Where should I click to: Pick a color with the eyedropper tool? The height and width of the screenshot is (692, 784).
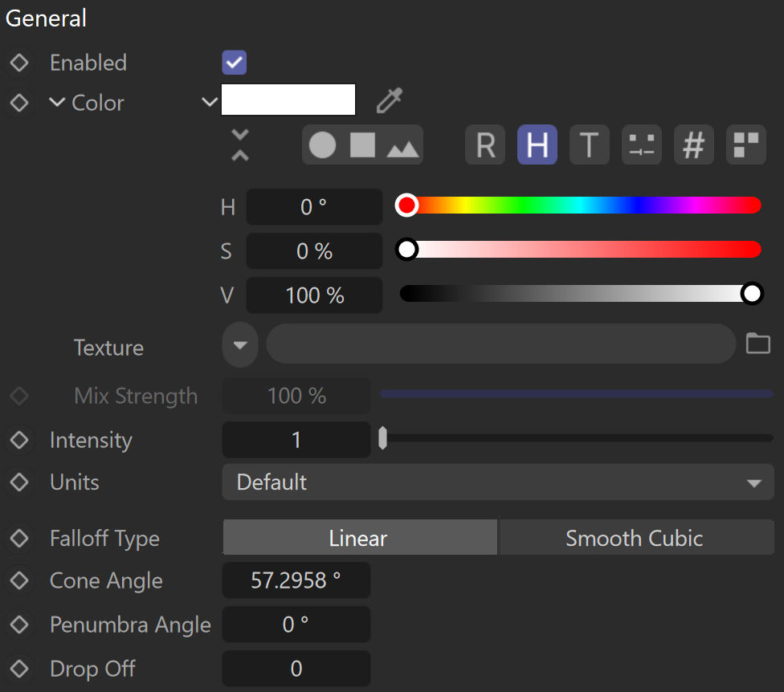390,100
